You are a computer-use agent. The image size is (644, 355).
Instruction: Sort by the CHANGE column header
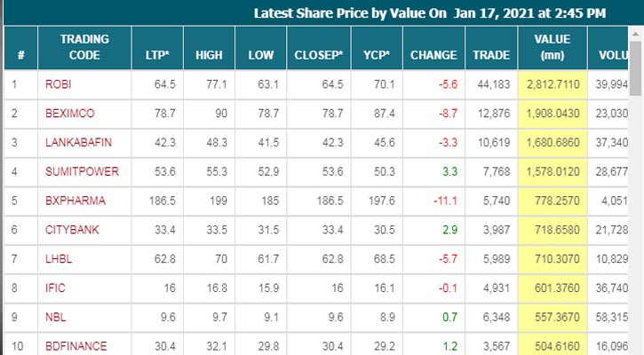(433, 55)
